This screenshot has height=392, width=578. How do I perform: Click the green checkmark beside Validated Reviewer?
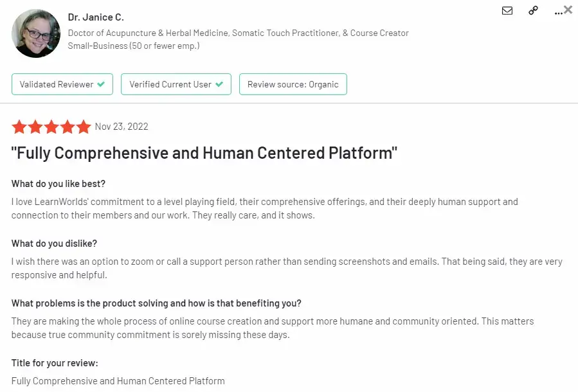101,84
